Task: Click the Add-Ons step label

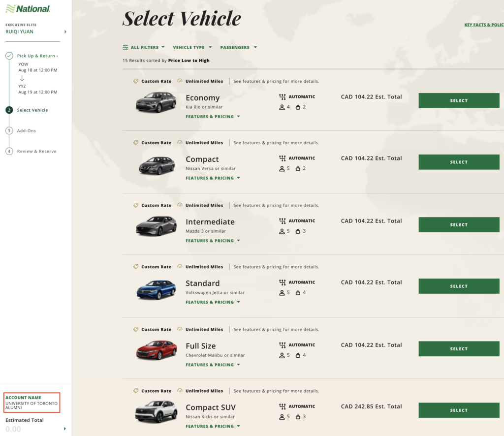Action: [27, 131]
